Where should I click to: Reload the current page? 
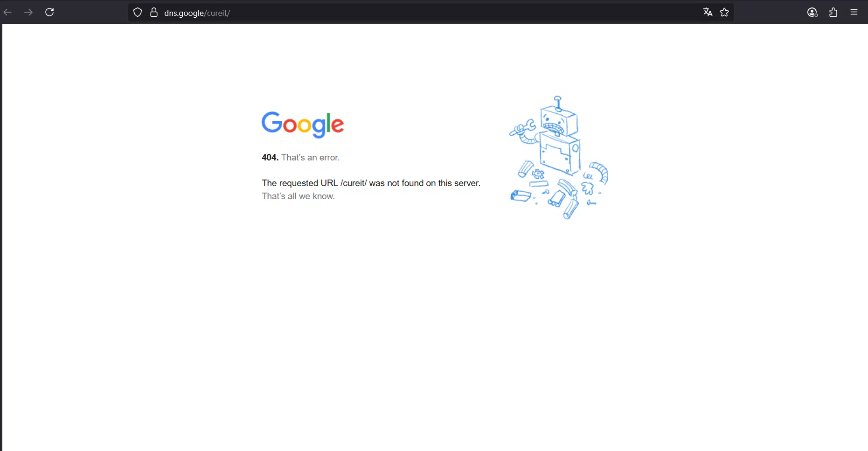tap(49, 12)
